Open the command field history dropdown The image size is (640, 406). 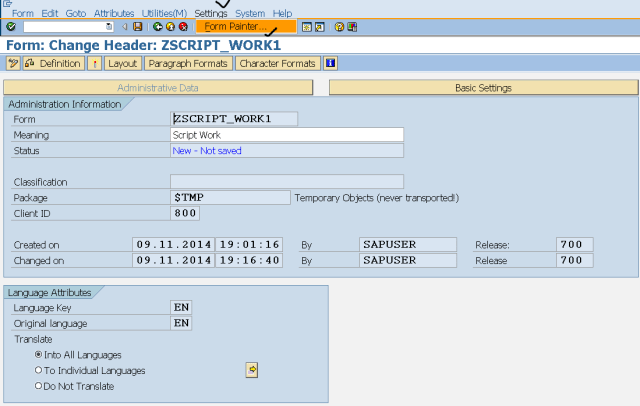coord(109,27)
